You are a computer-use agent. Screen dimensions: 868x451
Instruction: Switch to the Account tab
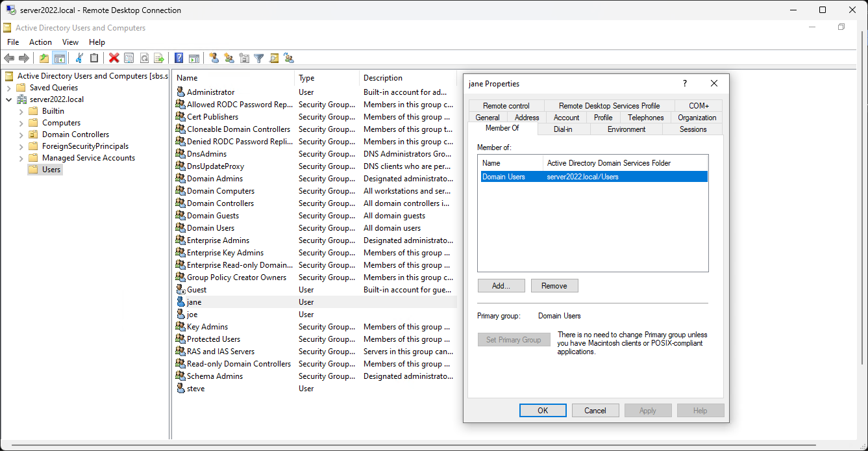[566, 118]
